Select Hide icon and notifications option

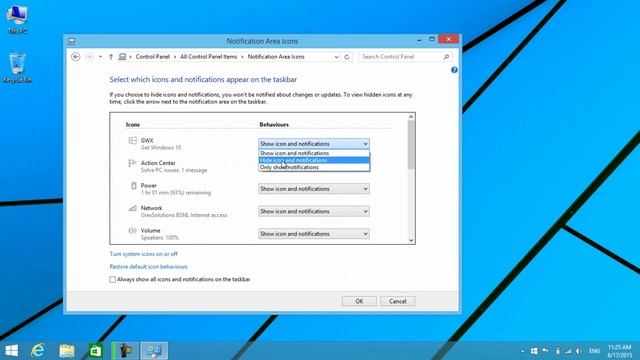[314, 160]
